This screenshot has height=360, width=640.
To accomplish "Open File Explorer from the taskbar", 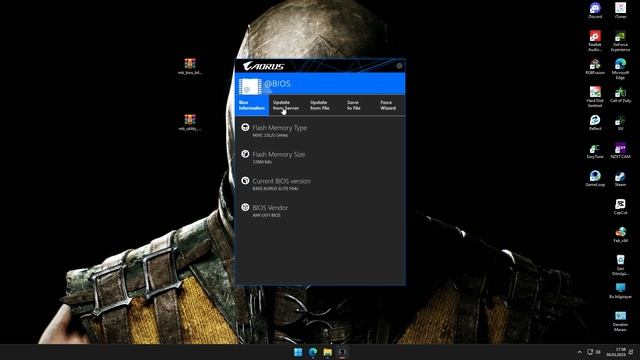I will (327, 352).
